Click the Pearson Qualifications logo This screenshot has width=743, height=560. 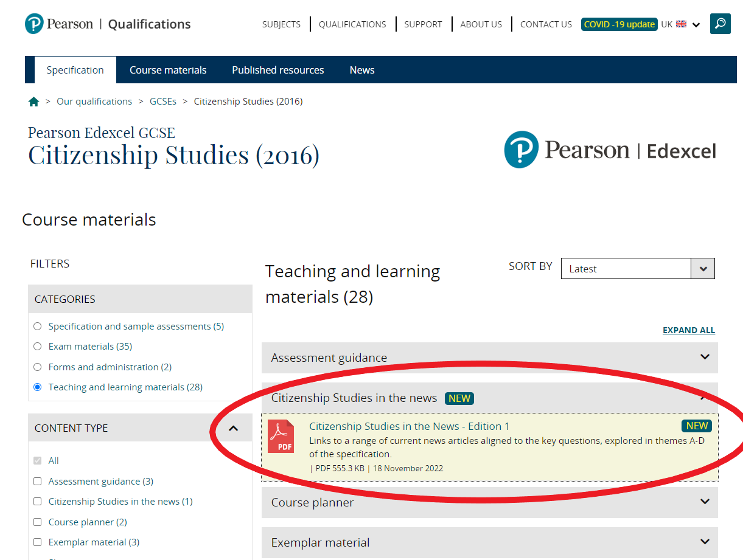pos(108,24)
